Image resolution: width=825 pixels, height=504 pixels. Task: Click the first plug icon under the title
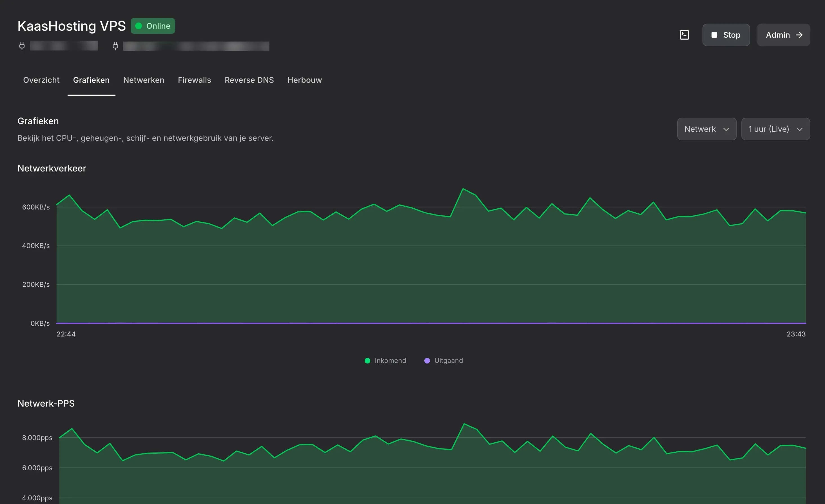click(22, 46)
